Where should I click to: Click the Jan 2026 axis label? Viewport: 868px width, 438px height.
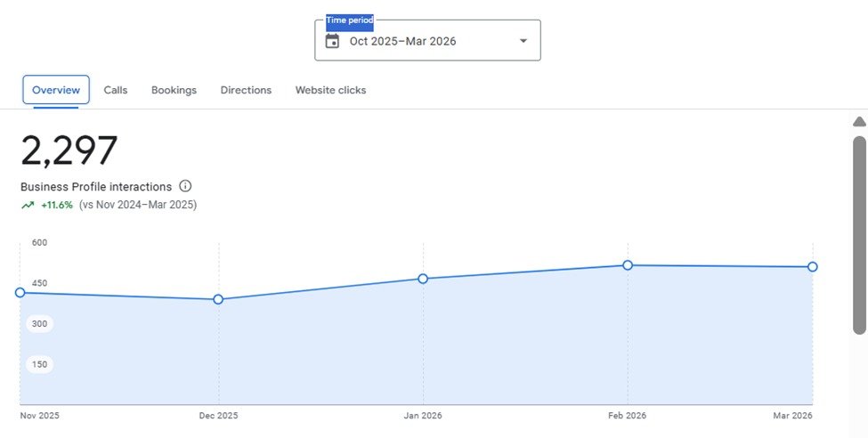(x=423, y=415)
